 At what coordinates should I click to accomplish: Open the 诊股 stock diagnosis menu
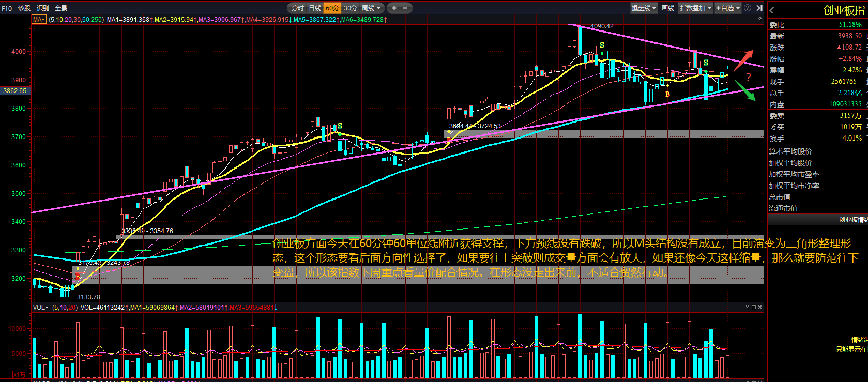24,8
